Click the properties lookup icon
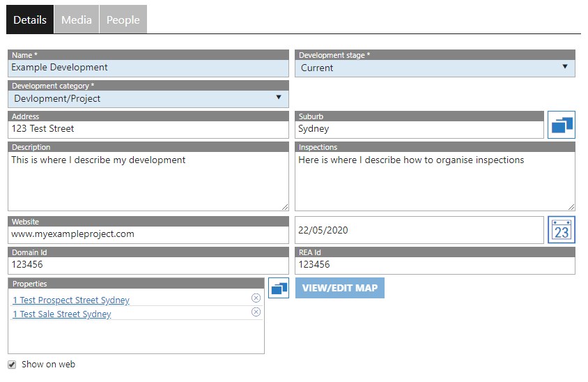588x382 pixels. point(278,288)
